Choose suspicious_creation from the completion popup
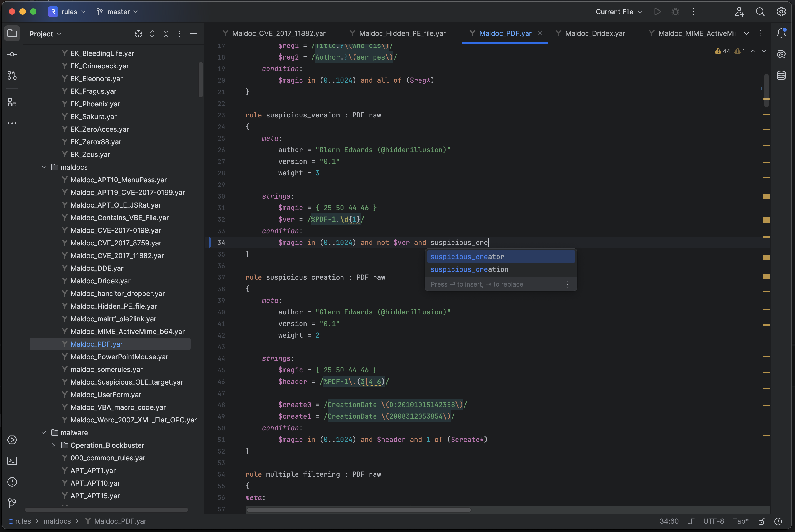This screenshot has width=795, height=532. [469, 269]
